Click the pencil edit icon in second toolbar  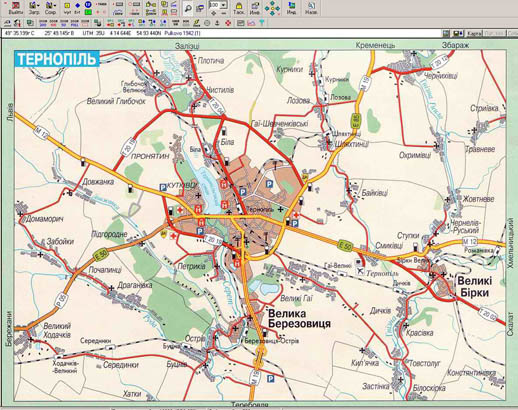pos(197,23)
